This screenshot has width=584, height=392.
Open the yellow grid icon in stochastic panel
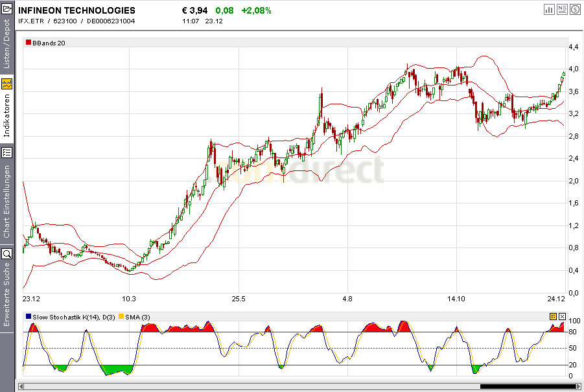pos(552,316)
